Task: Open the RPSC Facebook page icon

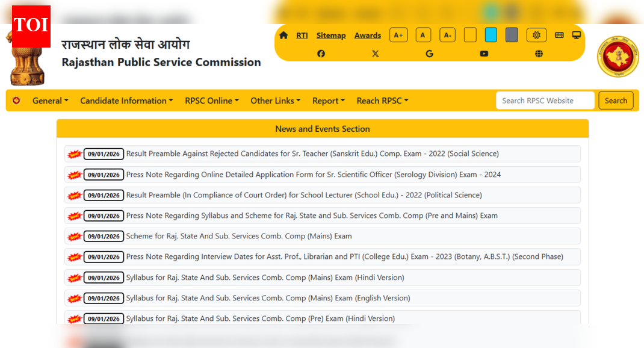Action: (x=321, y=54)
